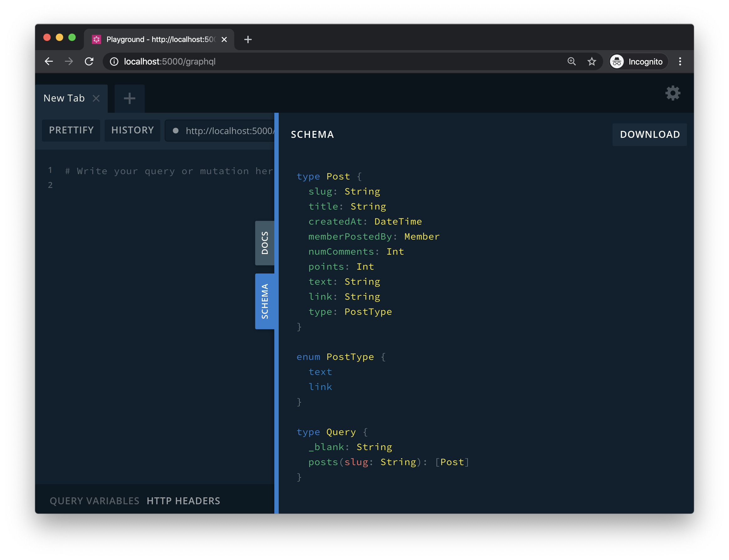Screen dimensions: 729x560
Task: Select the New Tab playground tab
Action: pyautogui.click(x=64, y=98)
